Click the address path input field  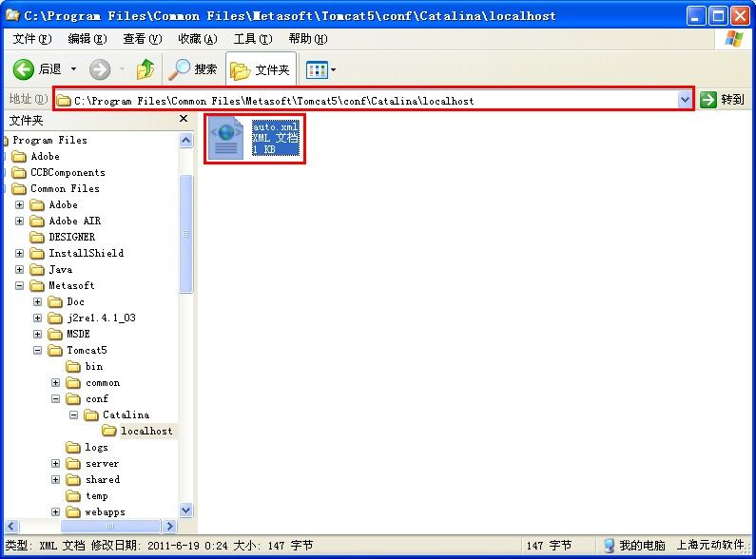pyautogui.click(x=371, y=100)
